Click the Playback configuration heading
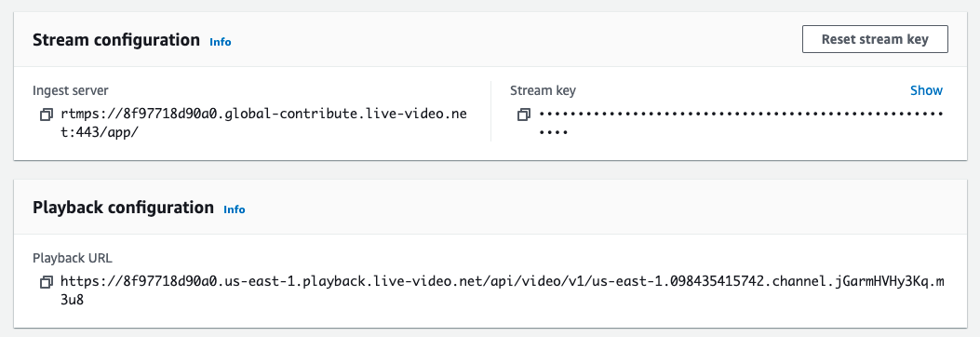 [x=123, y=208]
